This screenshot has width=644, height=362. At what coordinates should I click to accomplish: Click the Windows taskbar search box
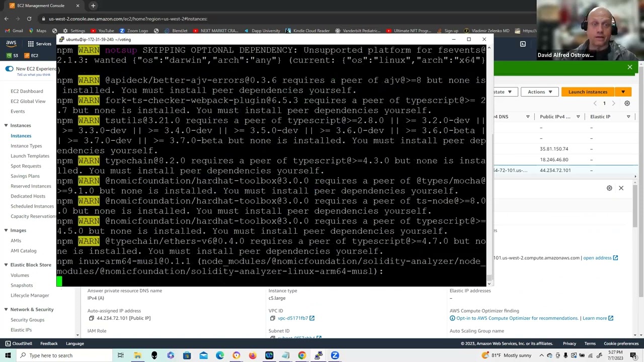point(65,355)
